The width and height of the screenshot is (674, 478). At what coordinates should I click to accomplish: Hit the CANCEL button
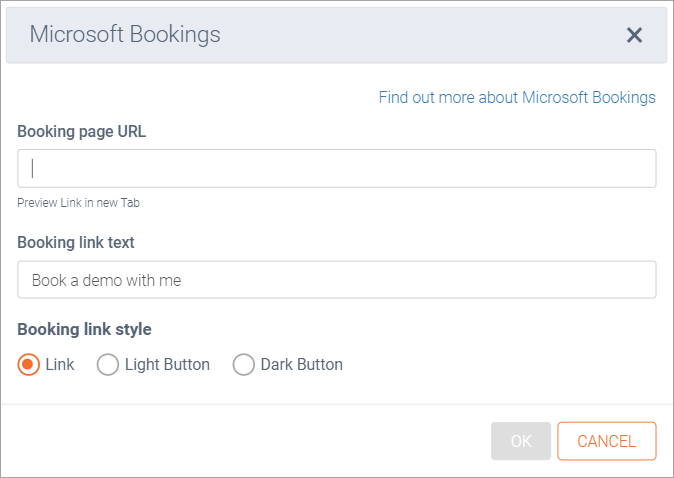click(x=606, y=441)
